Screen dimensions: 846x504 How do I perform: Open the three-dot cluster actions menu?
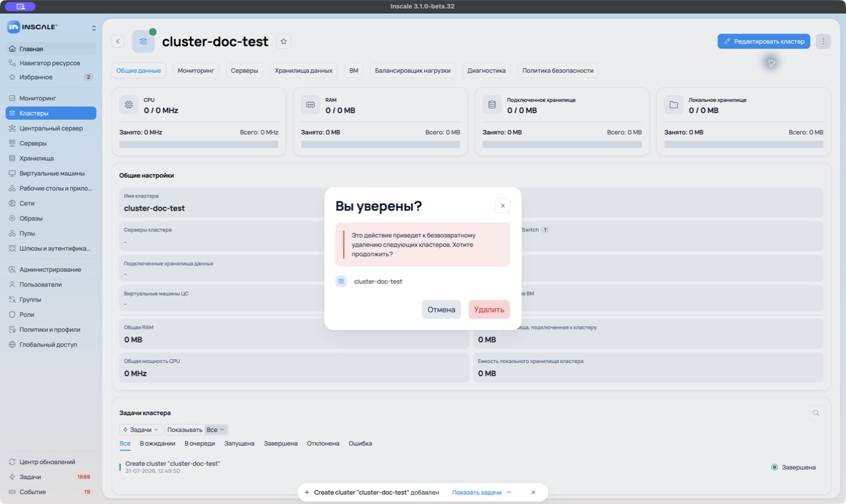point(823,41)
